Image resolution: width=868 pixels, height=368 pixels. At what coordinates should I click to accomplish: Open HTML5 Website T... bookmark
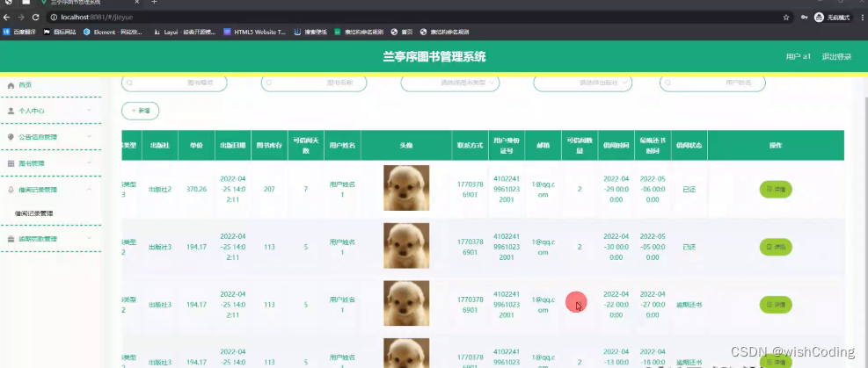coord(255,32)
